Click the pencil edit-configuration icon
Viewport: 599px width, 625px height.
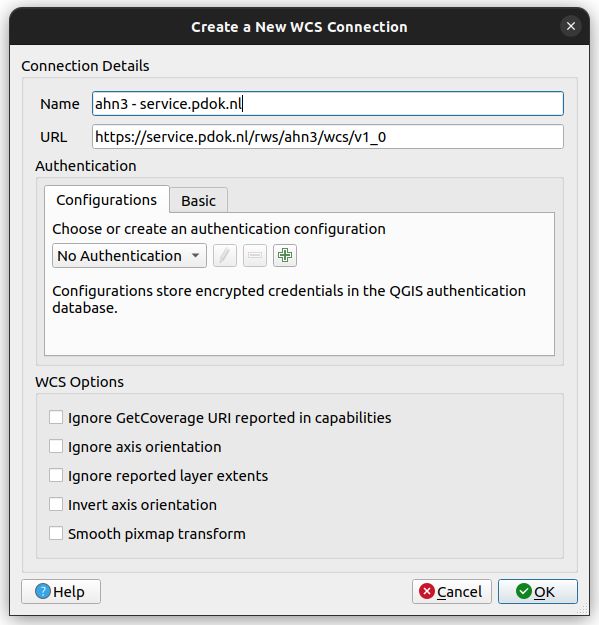click(225, 256)
